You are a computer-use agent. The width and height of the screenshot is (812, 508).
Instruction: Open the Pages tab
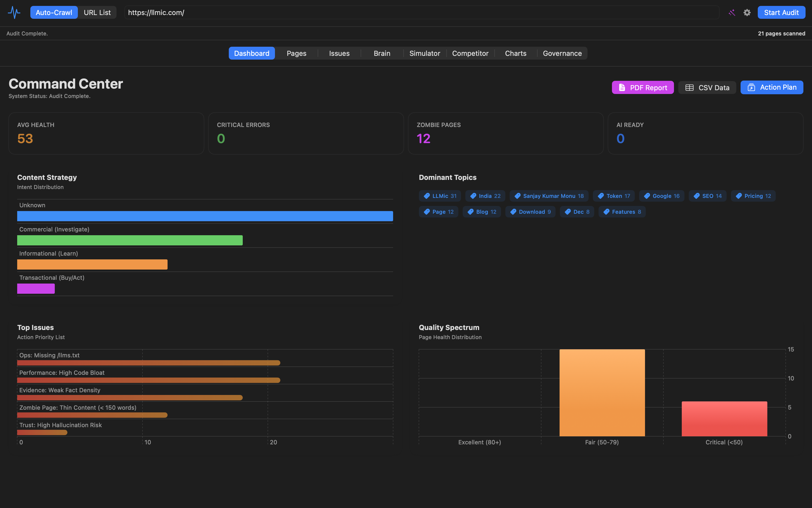click(296, 53)
